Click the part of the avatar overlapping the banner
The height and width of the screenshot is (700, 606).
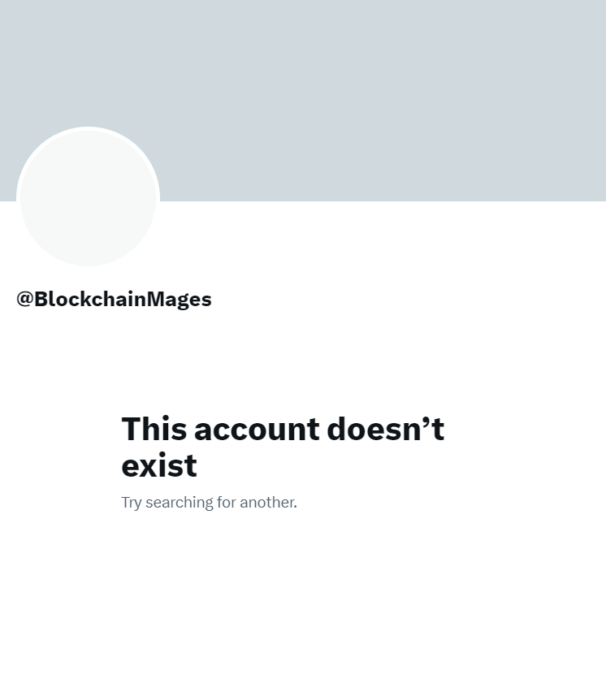tap(88, 164)
